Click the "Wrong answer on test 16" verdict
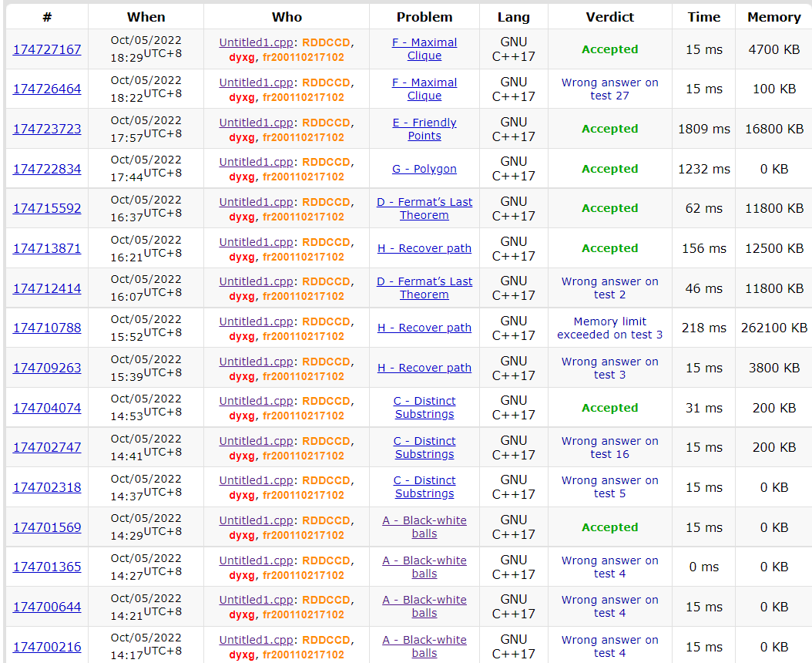Screen dimensions: 812x663 pos(609,447)
